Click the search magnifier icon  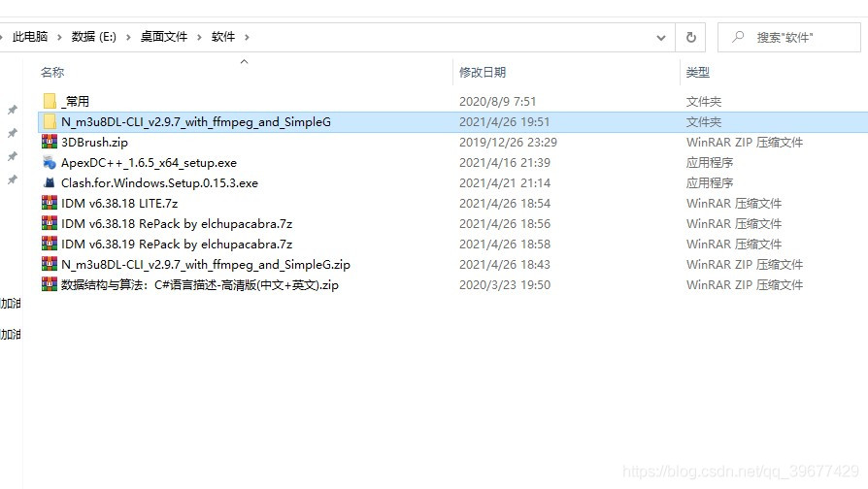click(738, 37)
